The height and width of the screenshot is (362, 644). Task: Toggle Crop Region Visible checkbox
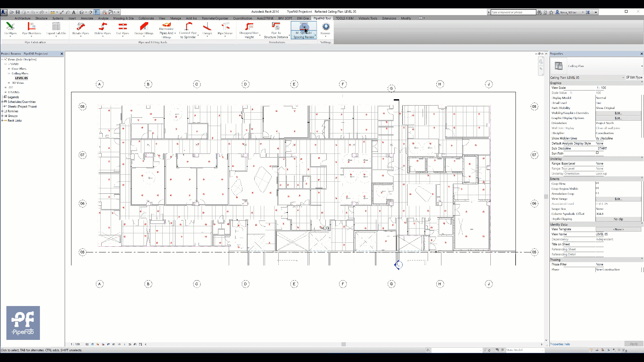(x=598, y=189)
